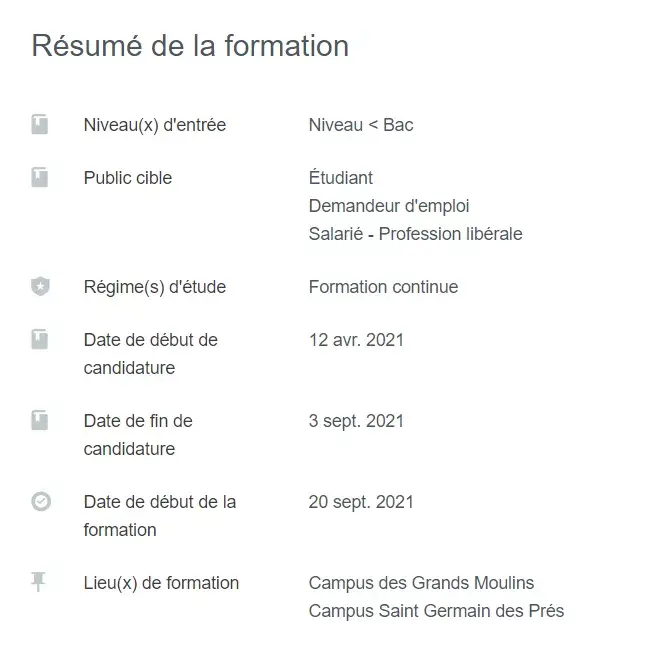Click the book icon beside Niveau(x) d'entrée

coord(39,125)
